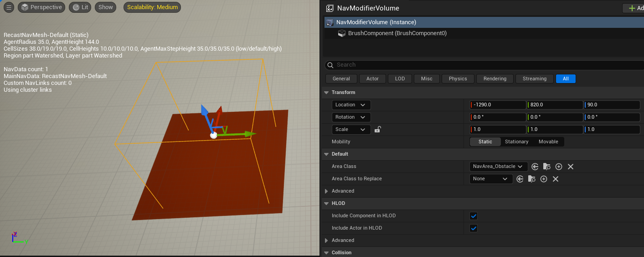The image size is (644, 257).
Task: Use selected asset for Area Class to Replace
Action: [x=520, y=179]
